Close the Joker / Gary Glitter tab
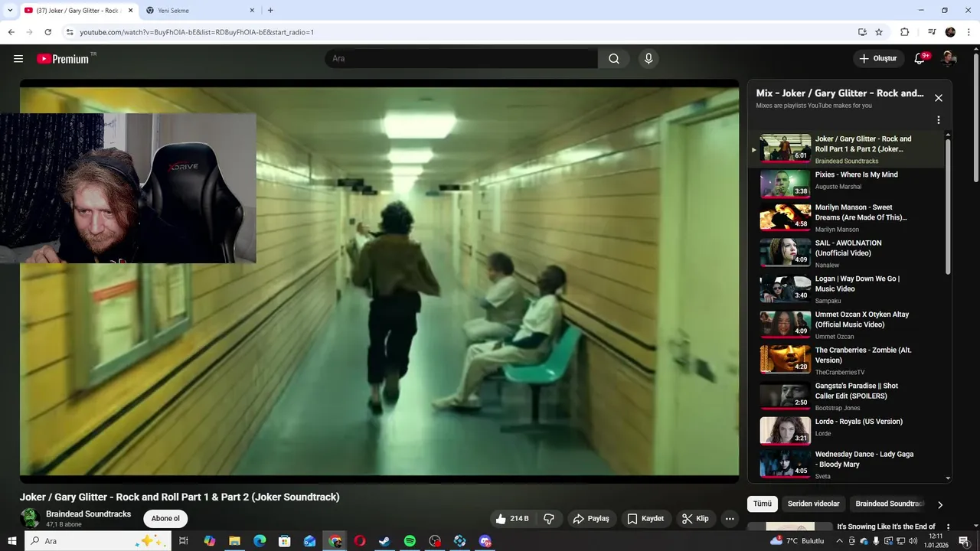This screenshot has width=980, height=551. click(x=129, y=11)
